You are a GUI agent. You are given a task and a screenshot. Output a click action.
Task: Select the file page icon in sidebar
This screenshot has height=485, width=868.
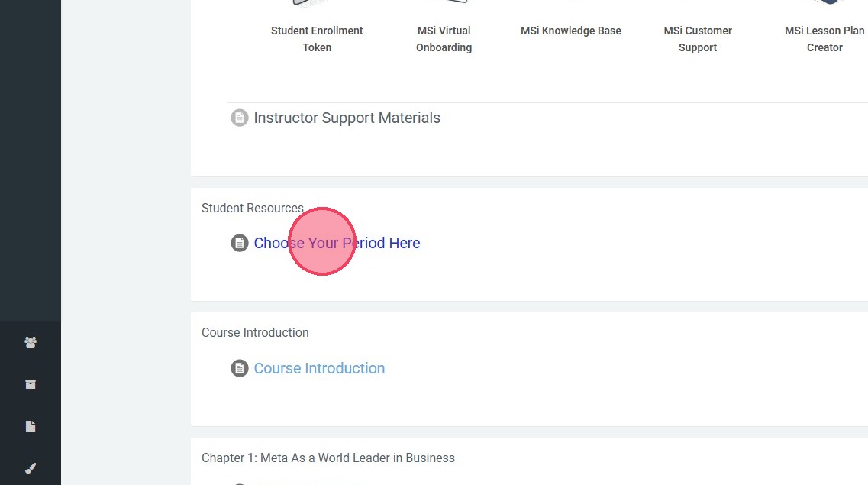(31, 426)
